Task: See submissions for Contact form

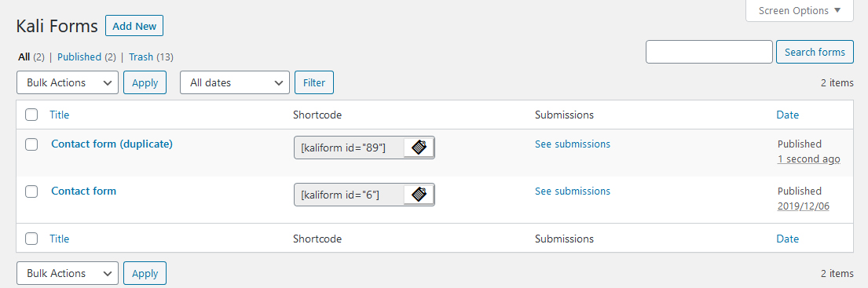Action: coord(573,191)
